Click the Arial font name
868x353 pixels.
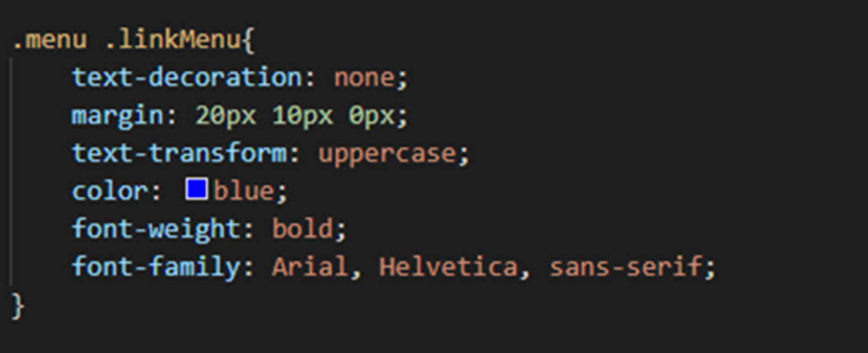310,266
